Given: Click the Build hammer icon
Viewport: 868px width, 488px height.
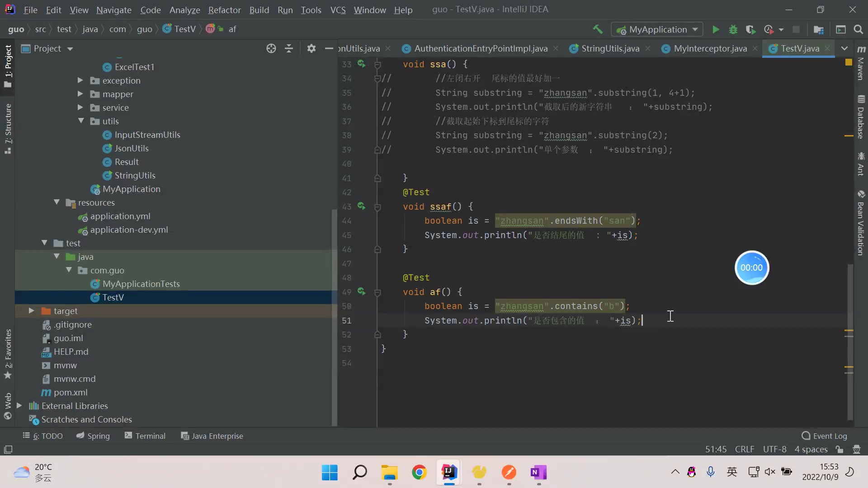Looking at the screenshot, I should 598,29.
